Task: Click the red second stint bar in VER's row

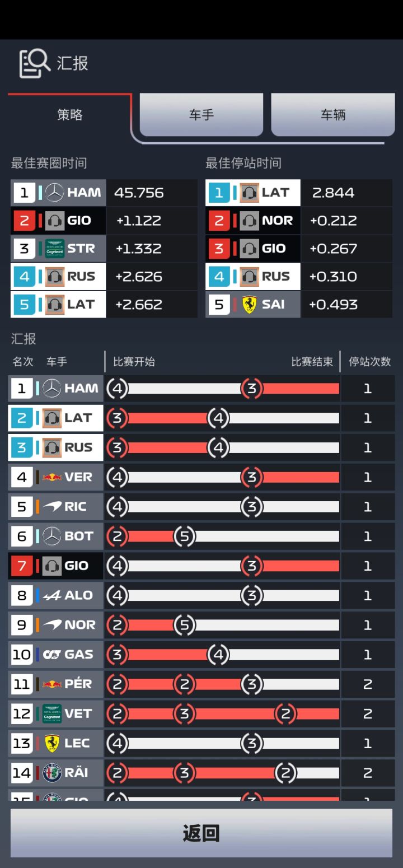Action: click(301, 477)
